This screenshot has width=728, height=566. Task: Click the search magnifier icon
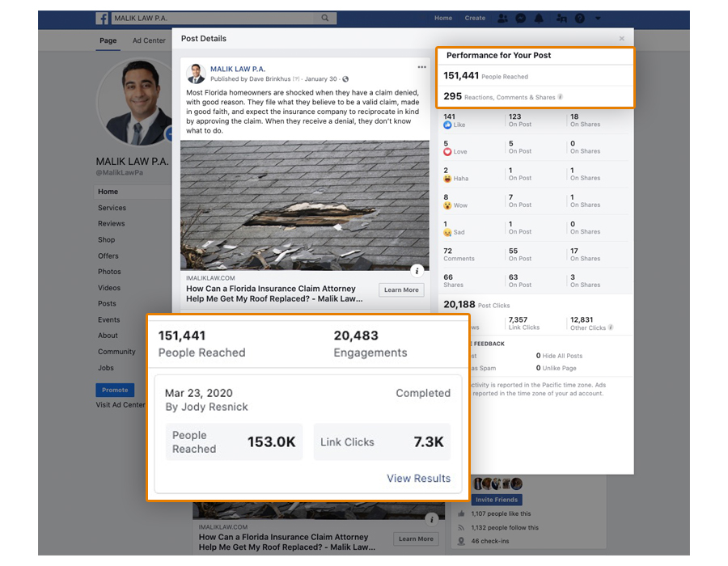click(325, 18)
